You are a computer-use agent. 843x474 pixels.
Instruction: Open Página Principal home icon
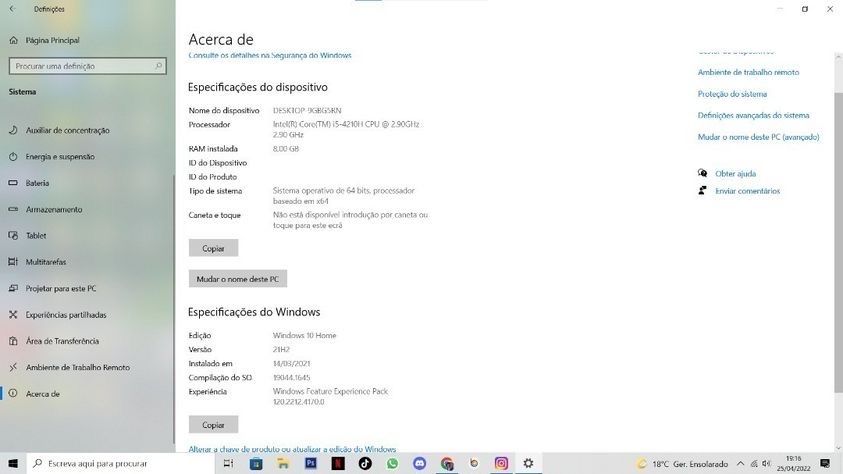point(13,40)
